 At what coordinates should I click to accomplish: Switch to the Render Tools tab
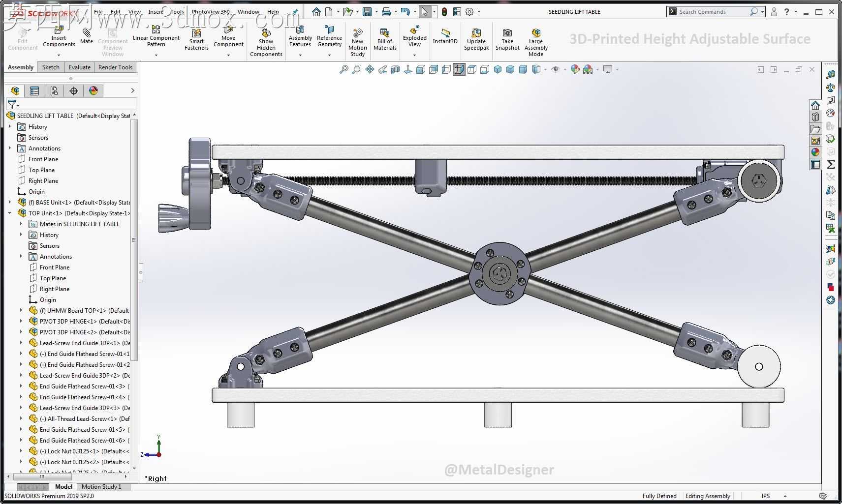115,67
